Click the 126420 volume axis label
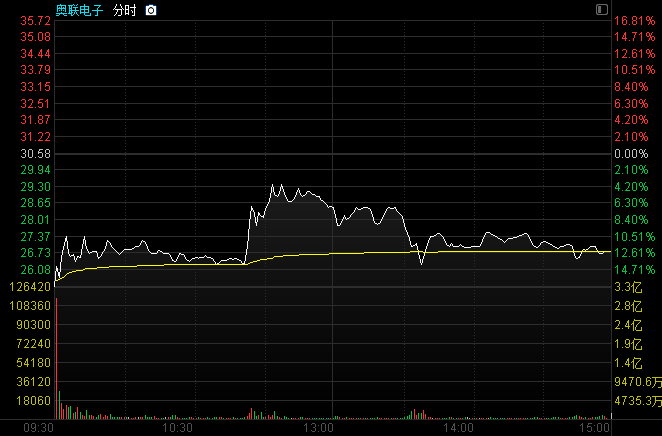The height and width of the screenshot is (436, 662). (x=30, y=287)
